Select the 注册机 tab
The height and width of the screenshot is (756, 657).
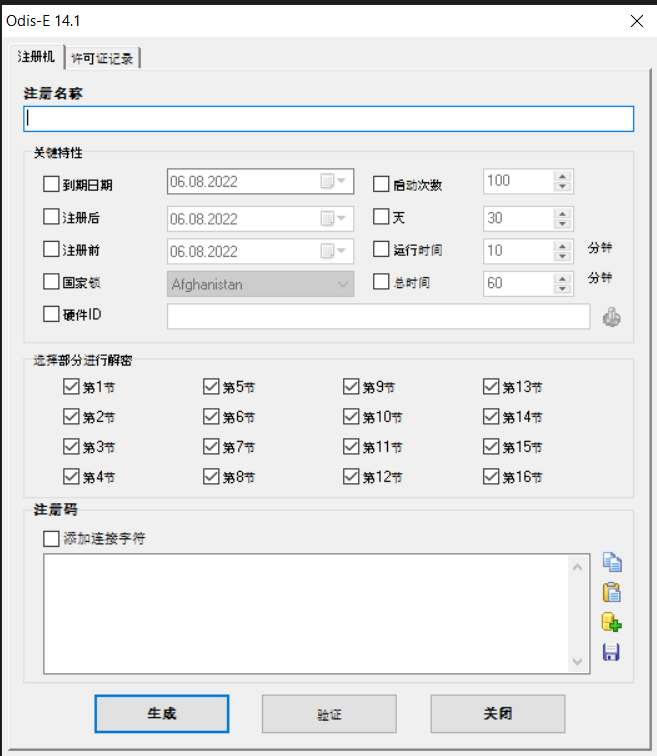pyautogui.click(x=36, y=57)
